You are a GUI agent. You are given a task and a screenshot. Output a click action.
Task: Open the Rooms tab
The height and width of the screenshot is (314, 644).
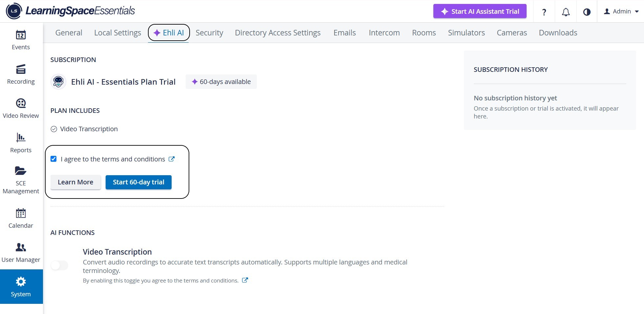[424, 33]
